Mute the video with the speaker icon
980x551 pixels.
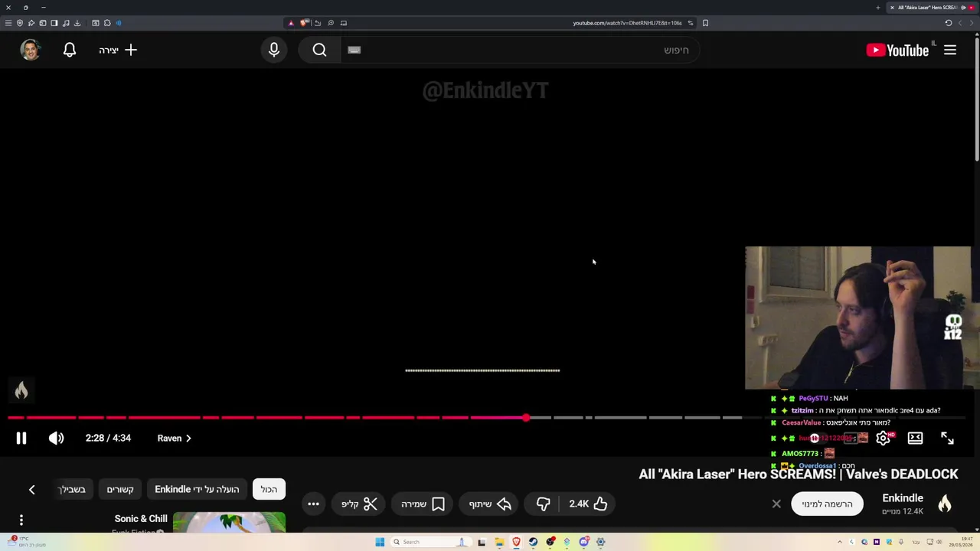point(56,439)
